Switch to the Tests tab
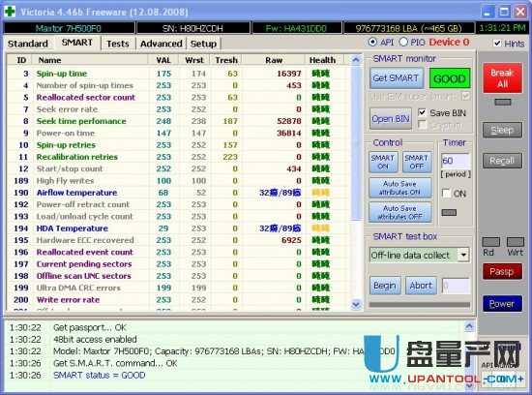Image resolution: width=532 pixels, height=395 pixels. click(x=118, y=44)
